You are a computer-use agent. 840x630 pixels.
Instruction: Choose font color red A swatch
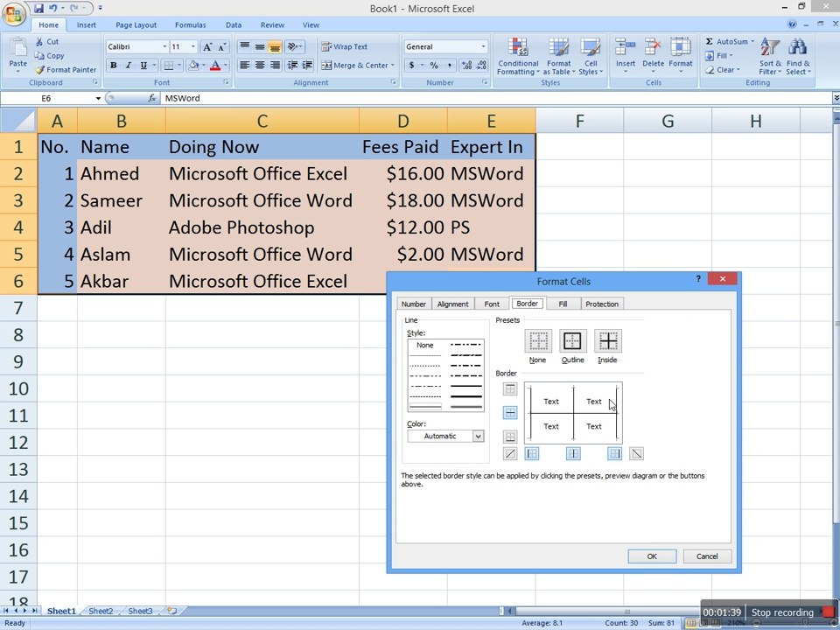[215, 66]
